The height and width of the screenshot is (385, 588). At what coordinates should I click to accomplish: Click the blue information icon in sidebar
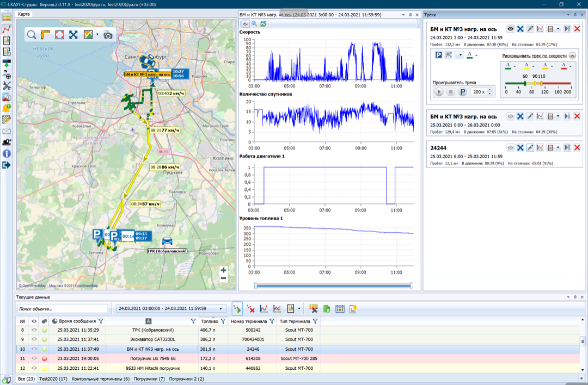(x=7, y=153)
